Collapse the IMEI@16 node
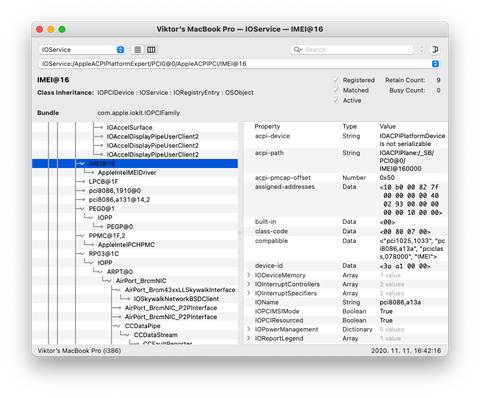 (x=82, y=164)
